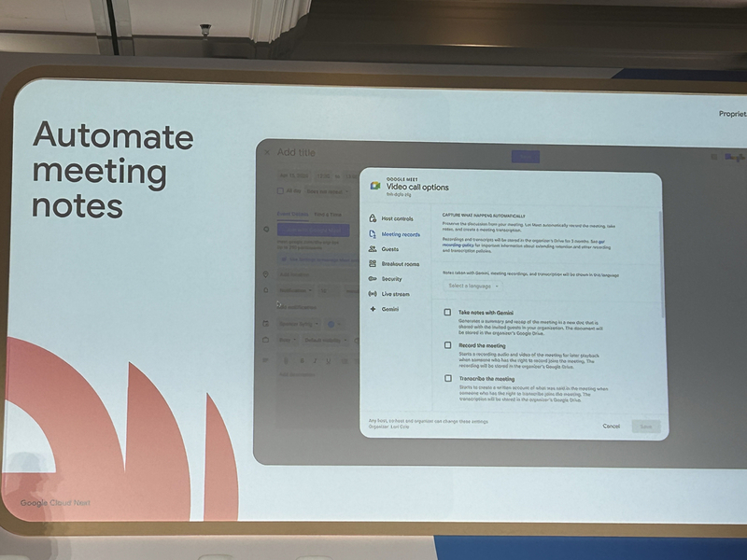Select the Meeting records section
The image size is (747, 560).
tap(401, 234)
